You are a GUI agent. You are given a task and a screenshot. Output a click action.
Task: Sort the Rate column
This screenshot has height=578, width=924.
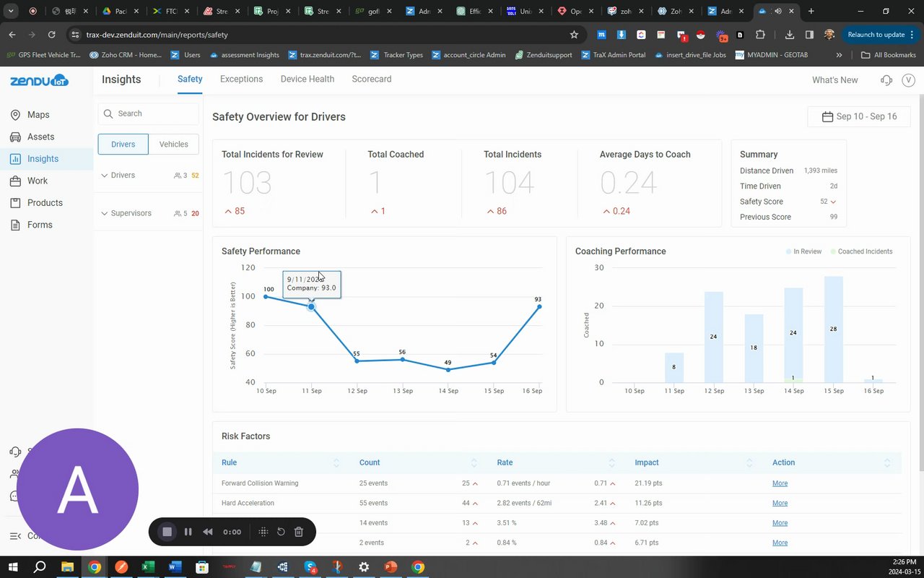[612, 463]
